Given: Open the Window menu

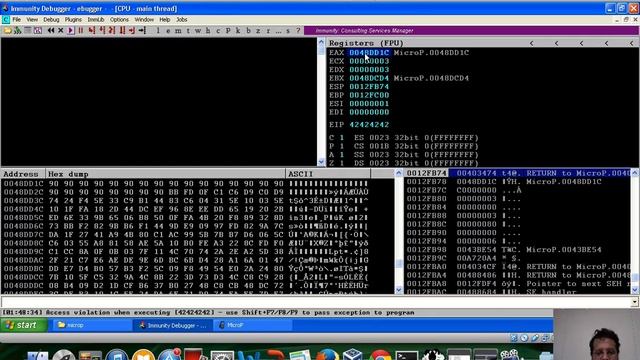Looking at the screenshot, I should tap(144, 20).
